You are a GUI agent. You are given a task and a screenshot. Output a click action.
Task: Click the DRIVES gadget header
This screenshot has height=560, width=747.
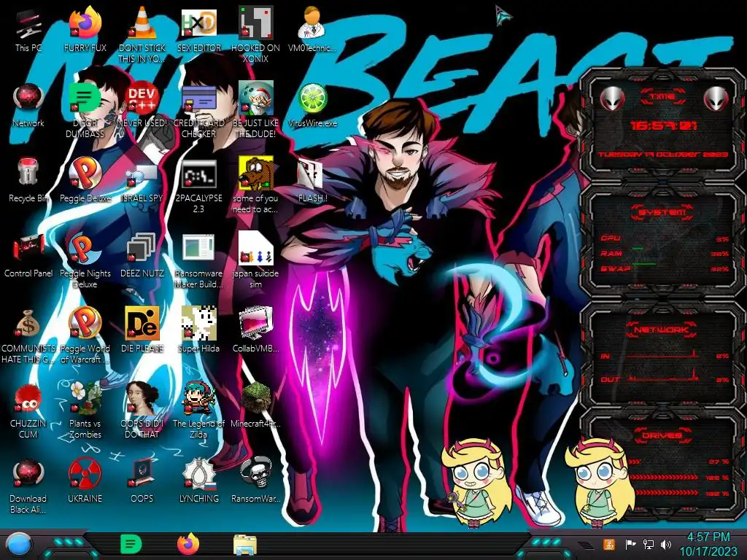pos(662,435)
